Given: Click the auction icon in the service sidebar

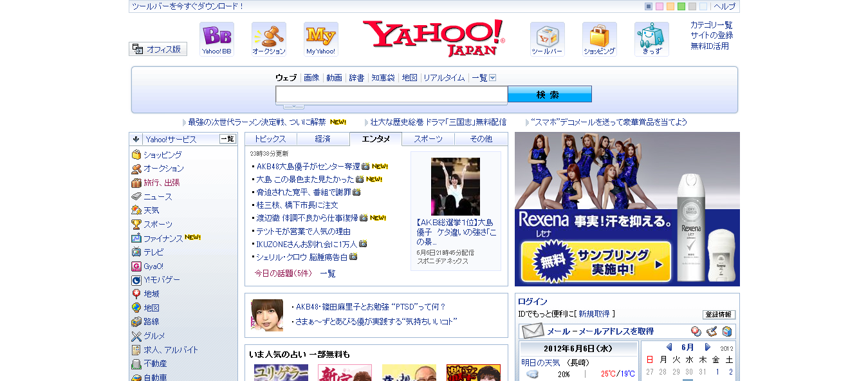Looking at the screenshot, I should coord(136,169).
